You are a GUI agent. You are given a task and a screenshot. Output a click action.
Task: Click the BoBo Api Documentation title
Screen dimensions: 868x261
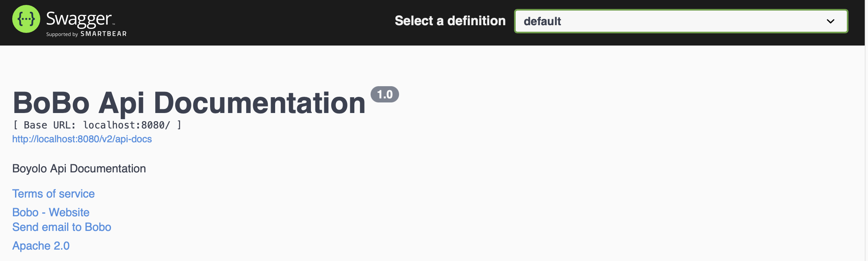pyautogui.click(x=189, y=103)
